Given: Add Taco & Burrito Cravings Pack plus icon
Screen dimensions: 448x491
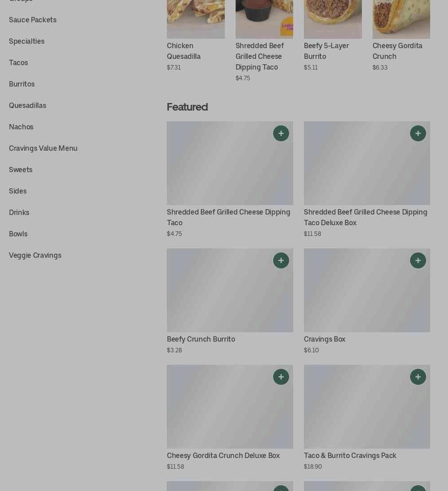Looking at the screenshot, I should (x=418, y=377).
